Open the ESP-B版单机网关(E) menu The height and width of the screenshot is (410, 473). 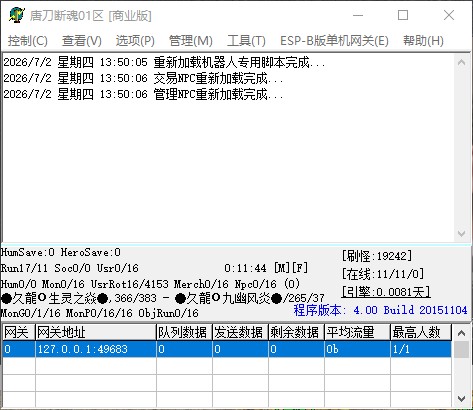point(334,41)
